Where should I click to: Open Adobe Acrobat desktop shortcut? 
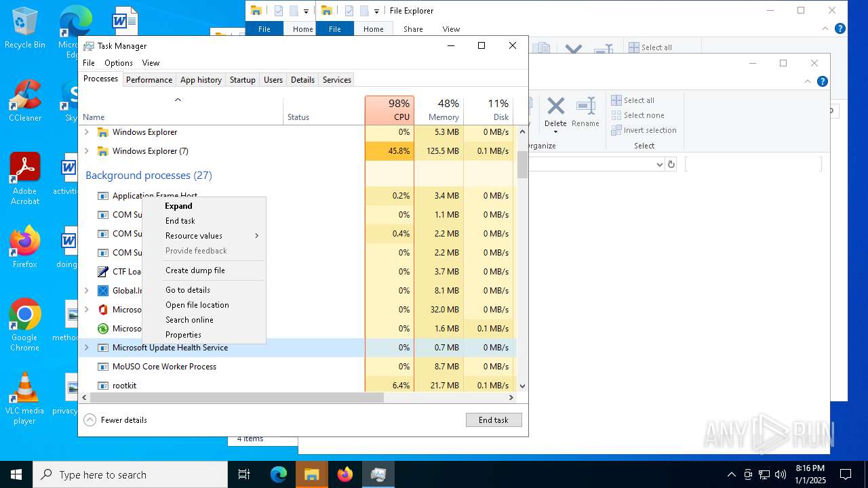pos(25,178)
